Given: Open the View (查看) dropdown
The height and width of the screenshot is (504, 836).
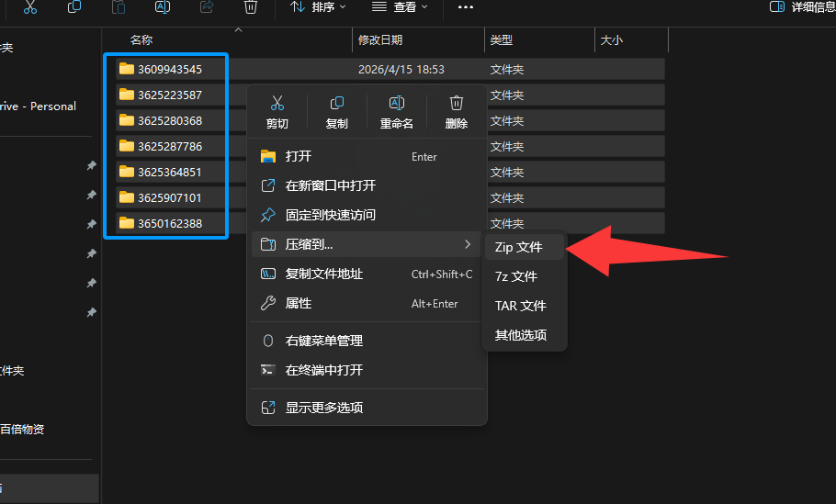Looking at the screenshot, I should 400,7.
